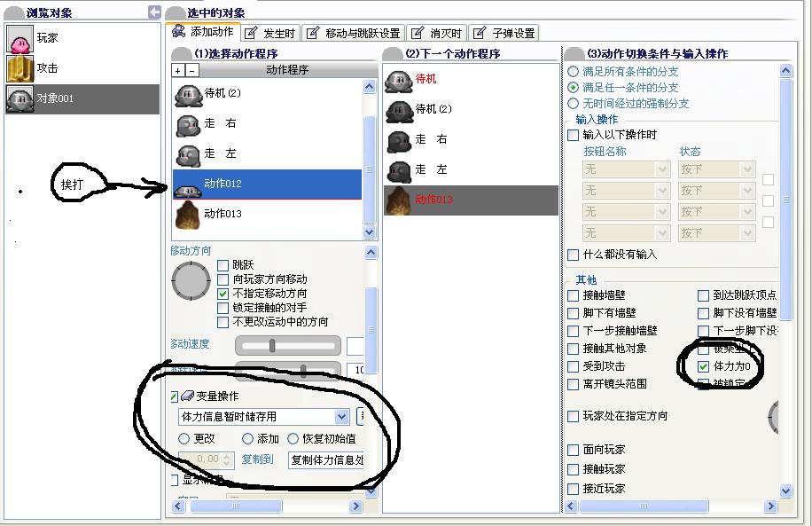Open the second 按钮名称 dropdown showing 无
Viewport: 812px width, 526px height.
coord(627,191)
